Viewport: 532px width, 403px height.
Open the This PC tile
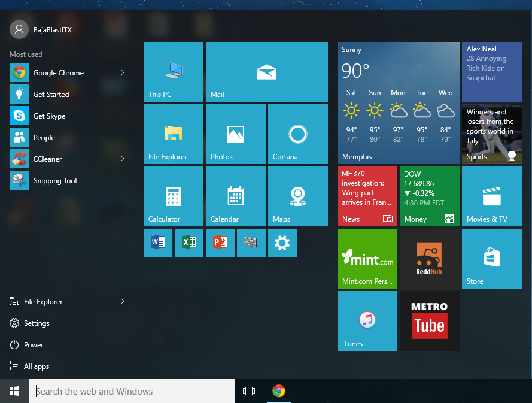[x=174, y=72]
